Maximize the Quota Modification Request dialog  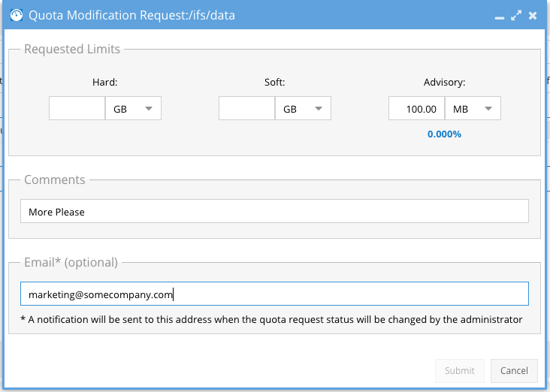pyautogui.click(x=516, y=16)
